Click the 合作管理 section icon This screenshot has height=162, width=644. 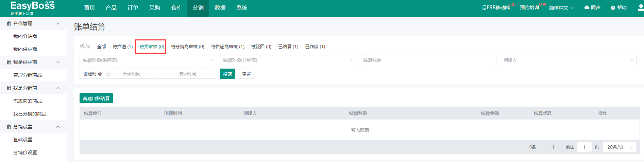point(9,23)
